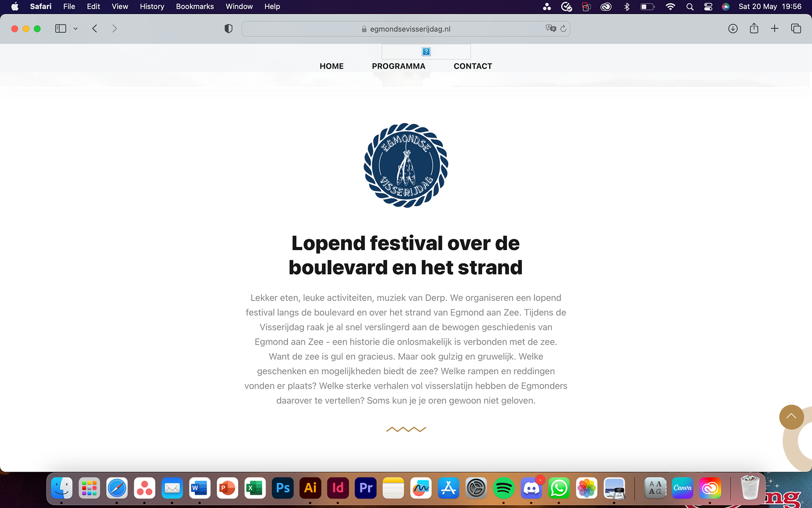Click the egmondsevisserijdag.nl address bar
The height and width of the screenshot is (508, 812).
(409, 29)
